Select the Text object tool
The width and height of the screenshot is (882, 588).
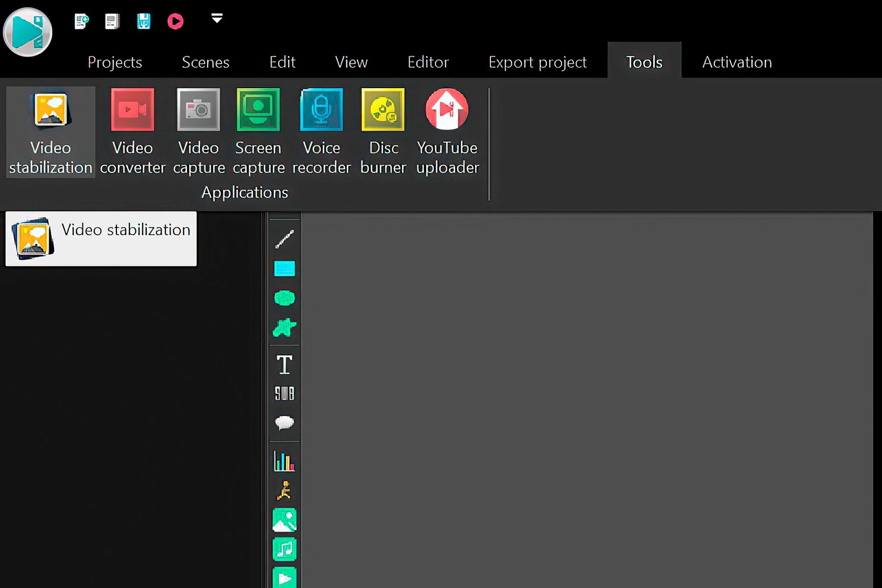pos(285,365)
